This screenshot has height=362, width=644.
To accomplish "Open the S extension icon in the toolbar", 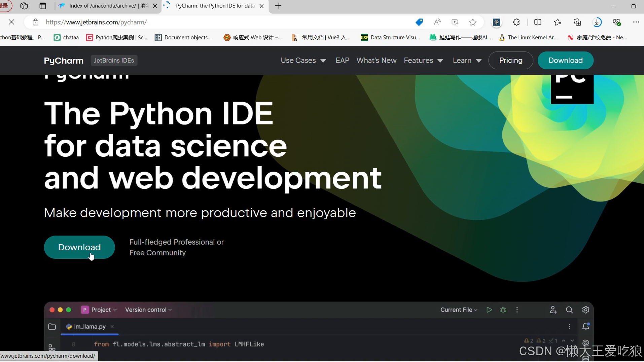I will pos(497,22).
